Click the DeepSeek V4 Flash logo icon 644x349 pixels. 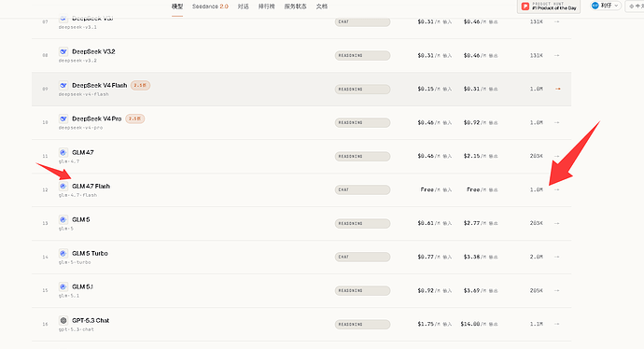coord(63,86)
